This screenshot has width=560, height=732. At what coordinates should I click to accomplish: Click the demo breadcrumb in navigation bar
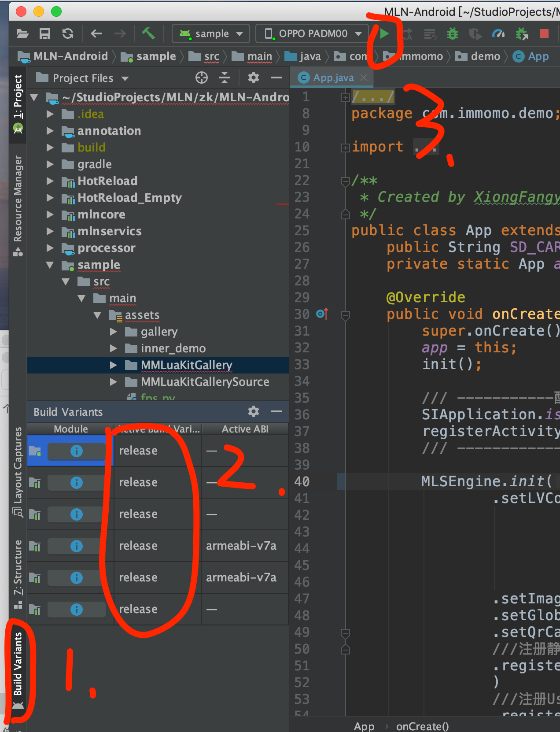(485, 56)
